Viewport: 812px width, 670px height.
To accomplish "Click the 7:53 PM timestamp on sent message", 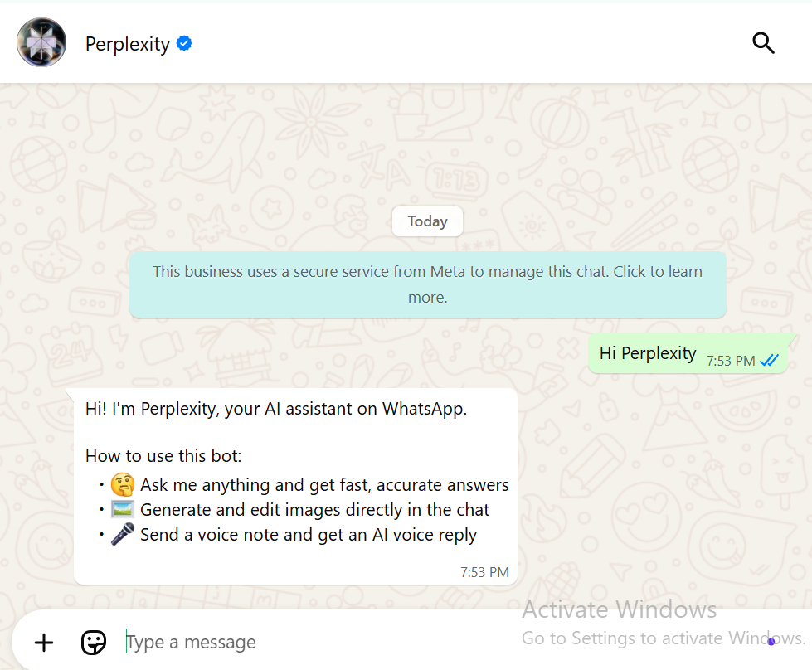I will [x=731, y=361].
